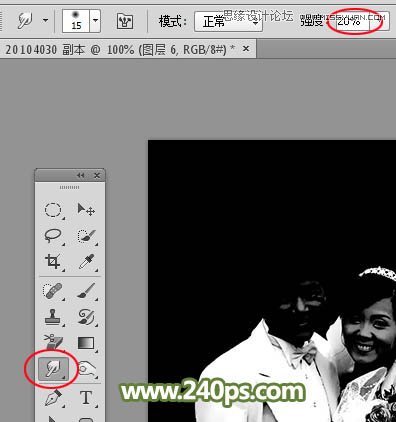Pick the Clone Stamp tool

click(53, 317)
